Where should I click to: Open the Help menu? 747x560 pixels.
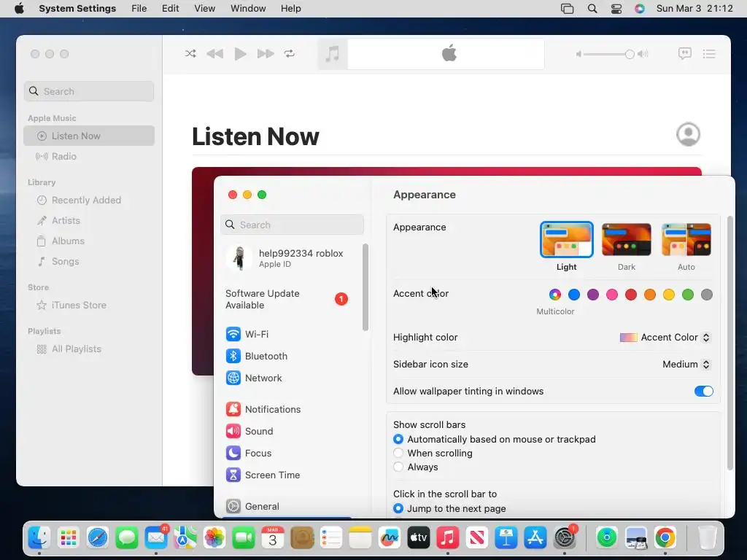point(290,9)
